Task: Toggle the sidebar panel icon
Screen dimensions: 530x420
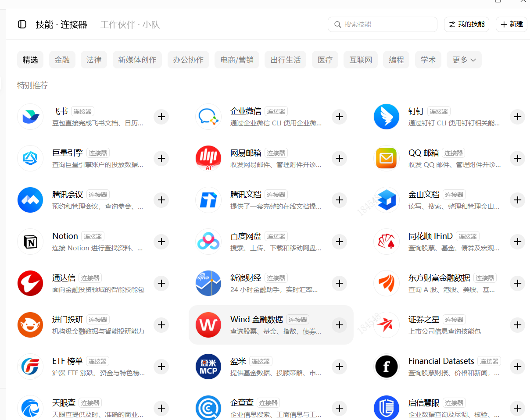Action: pyautogui.click(x=22, y=24)
